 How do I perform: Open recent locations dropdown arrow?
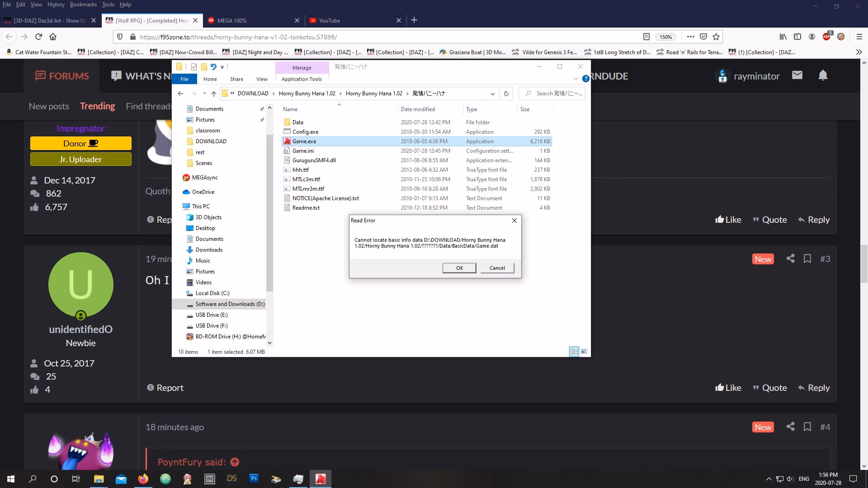[x=204, y=94]
